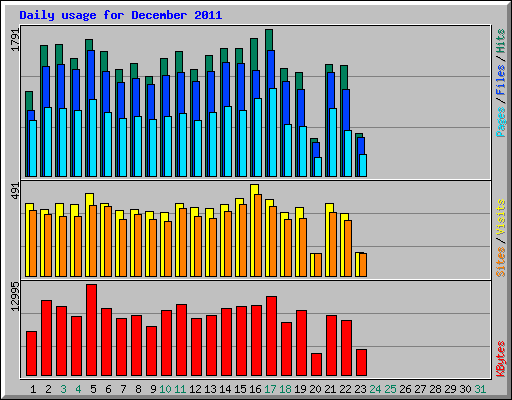Screen dimensions: 512x400
Task: Click day 14 on the x-axis
Action: (x=225, y=389)
